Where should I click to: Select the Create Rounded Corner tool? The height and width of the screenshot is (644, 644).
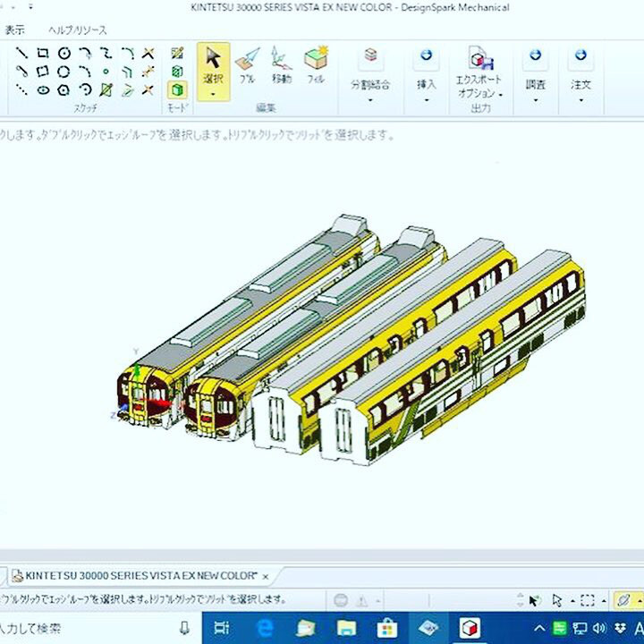(x=128, y=53)
